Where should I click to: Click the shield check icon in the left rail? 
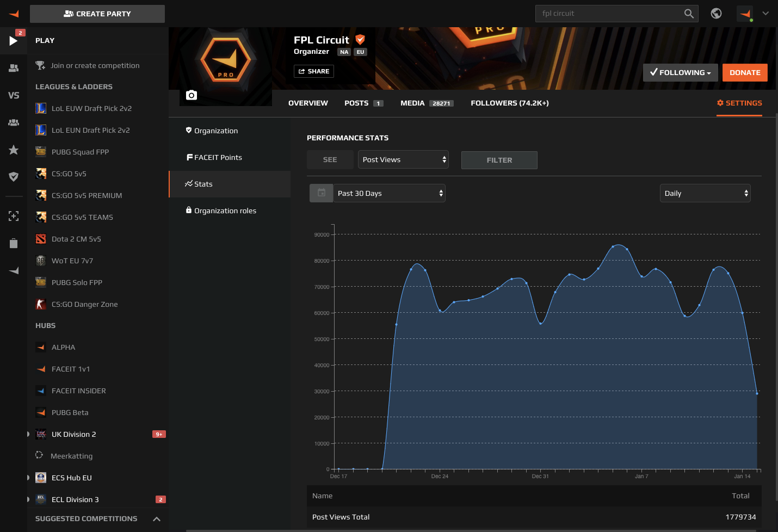14,176
